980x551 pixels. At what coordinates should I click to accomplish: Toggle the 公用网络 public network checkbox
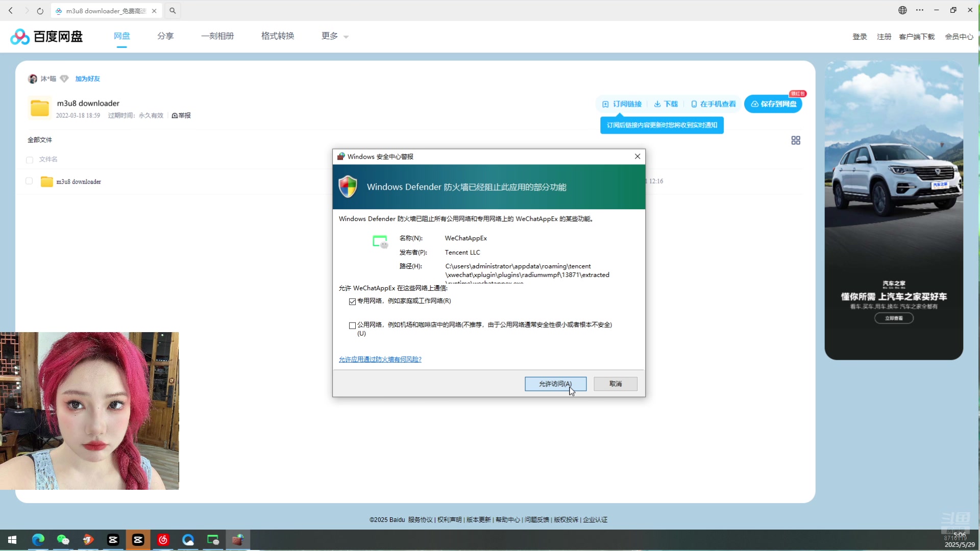[x=352, y=325]
